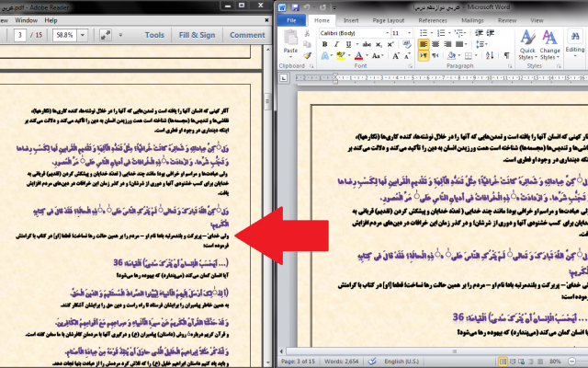Viewport: 588px width, 368px height.
Task: Click the English (U.S.) language indicator
Action: (401, 362)
